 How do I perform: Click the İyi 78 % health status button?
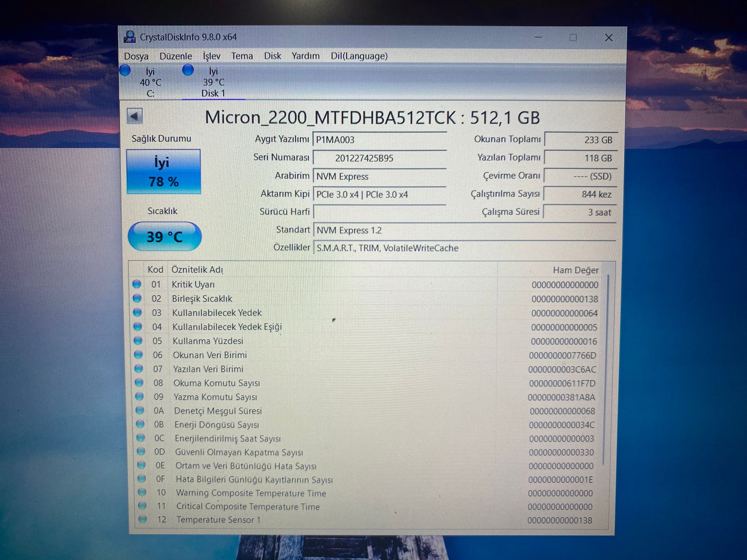click(x=163, y=172)
